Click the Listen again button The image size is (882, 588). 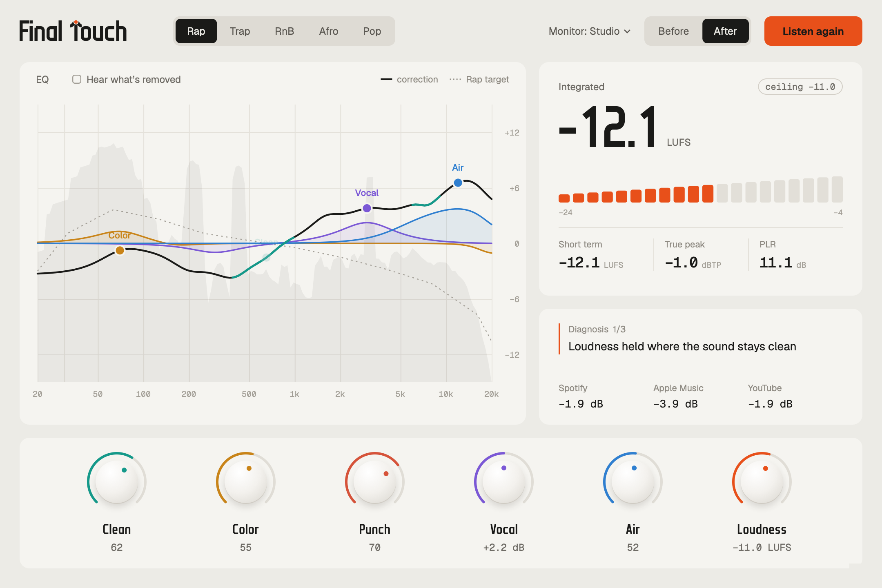[813, 31]
